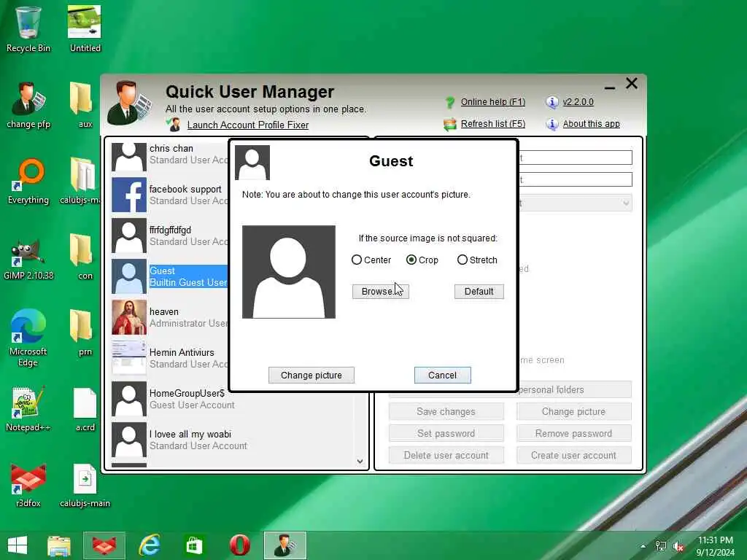Viewport: 747px width, 560px height.
Task: Click the Refresh list (F5) link
Action: pos(492,124)
